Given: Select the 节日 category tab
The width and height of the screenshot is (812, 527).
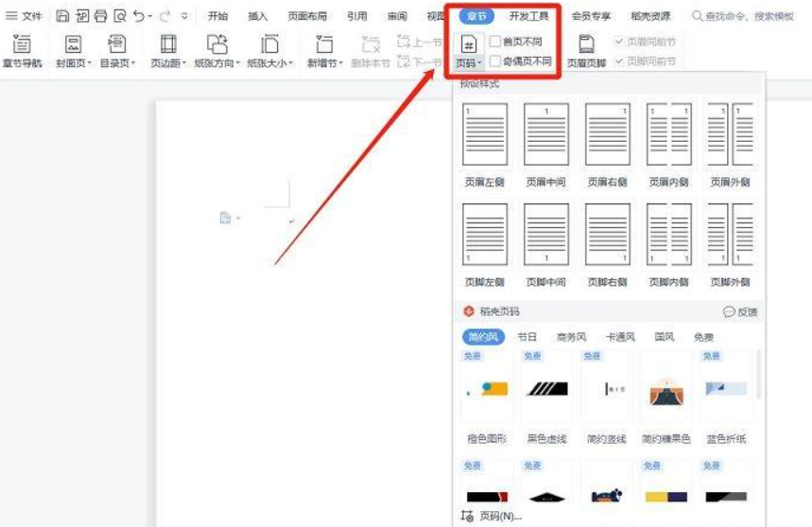Looking at the screenshot, I should pyautogui.click(x=527, y=338).
